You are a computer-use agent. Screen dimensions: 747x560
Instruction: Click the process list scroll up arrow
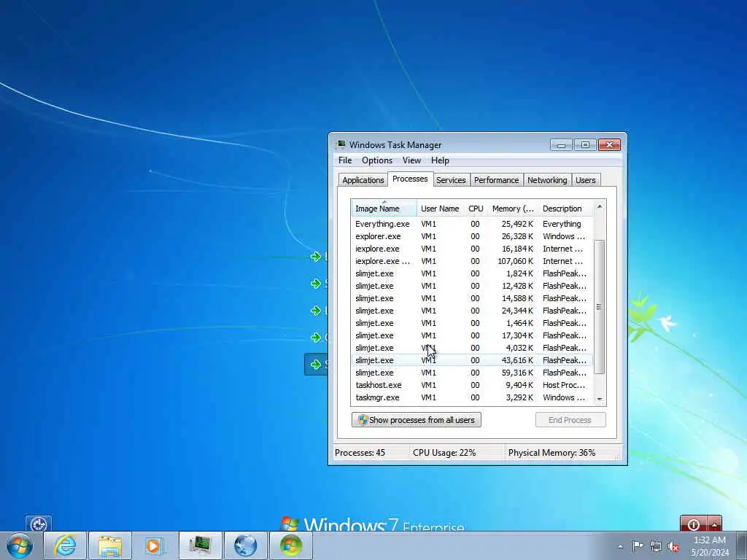pos(600,206)
